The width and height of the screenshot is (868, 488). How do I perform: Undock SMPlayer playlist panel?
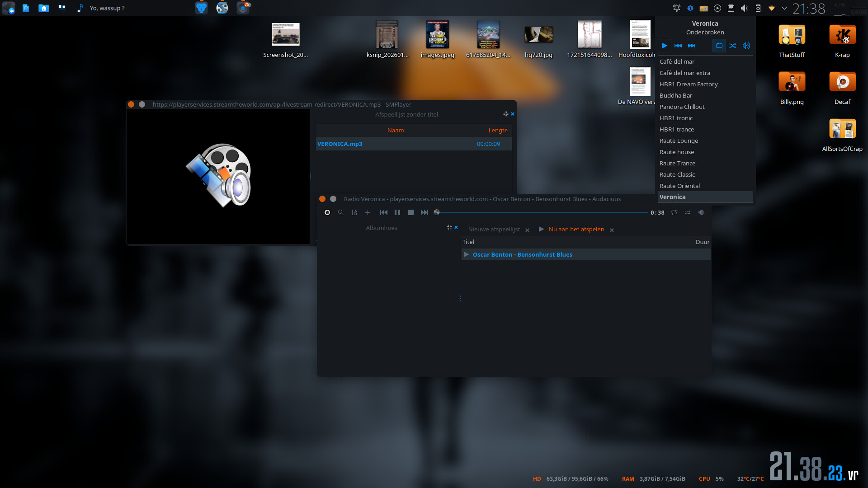(x=505, y=114)
